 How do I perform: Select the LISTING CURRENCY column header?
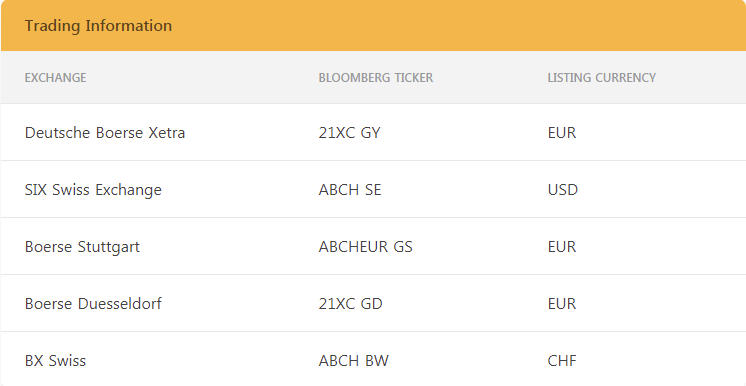tap(601, 78)
